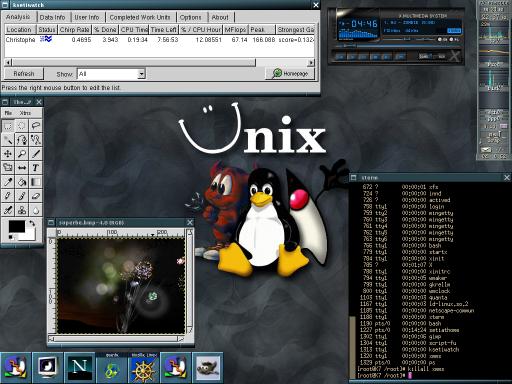Click Ksetiwatch horizontal scrollbar right arrow

tap(311, 62)
